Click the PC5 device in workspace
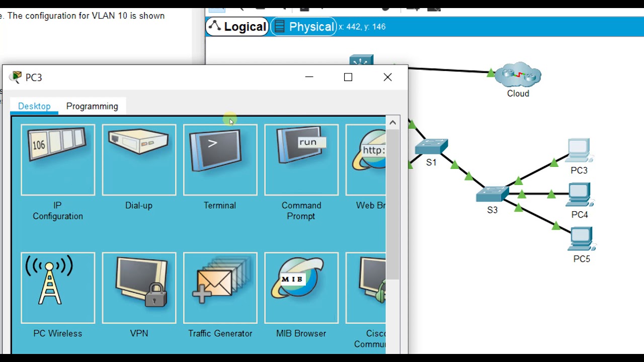 click(x=582, y=239)
